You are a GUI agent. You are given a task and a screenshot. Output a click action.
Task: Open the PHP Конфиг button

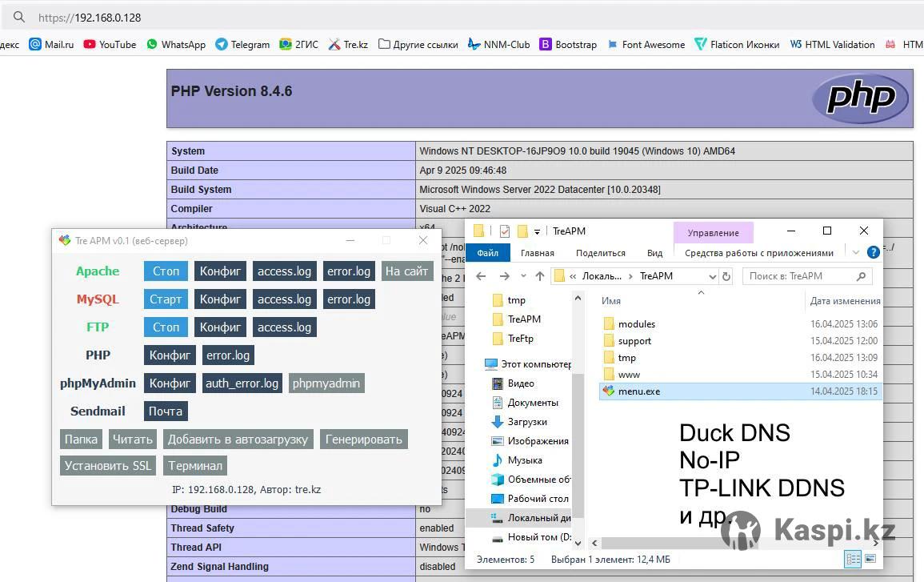click(170, 355)
